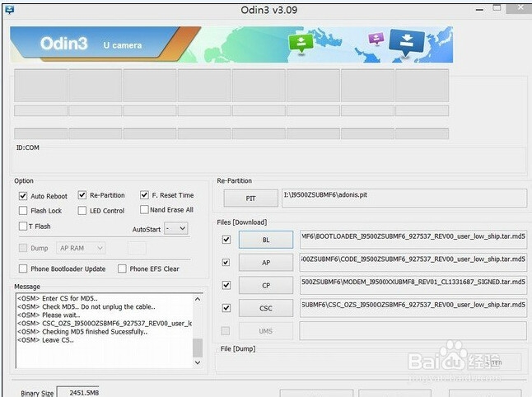Click the PIT file path field
This screenshot has height=397, width=532.
[x=404, y=198]
